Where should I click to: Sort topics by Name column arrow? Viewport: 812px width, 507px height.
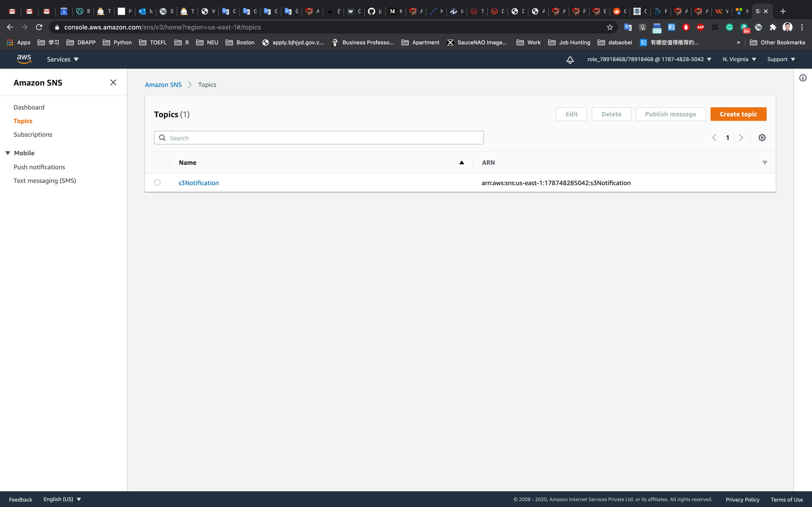pyautogui.click(x=461, y=163)
